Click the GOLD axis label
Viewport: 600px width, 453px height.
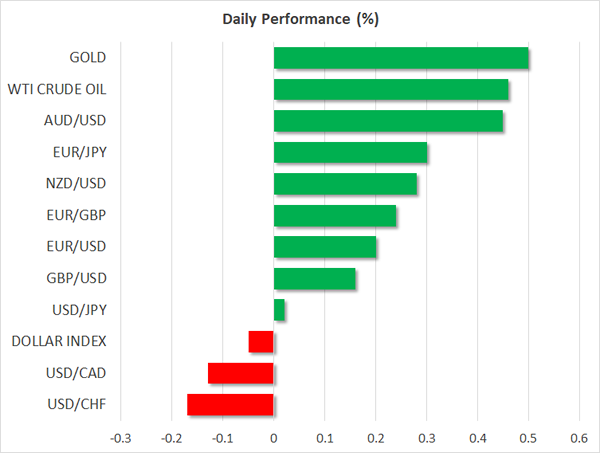pyautogui.click(x=84, y=58)
